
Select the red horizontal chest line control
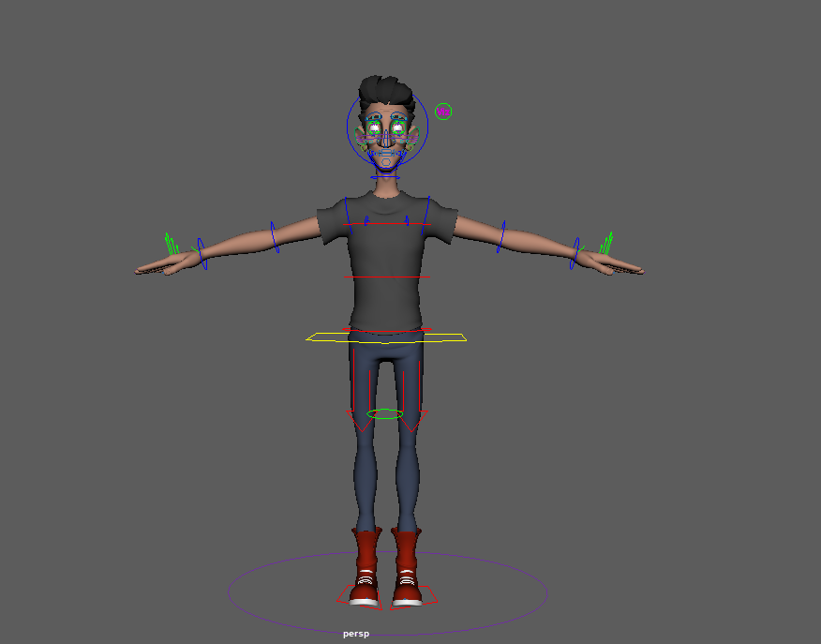386,223
